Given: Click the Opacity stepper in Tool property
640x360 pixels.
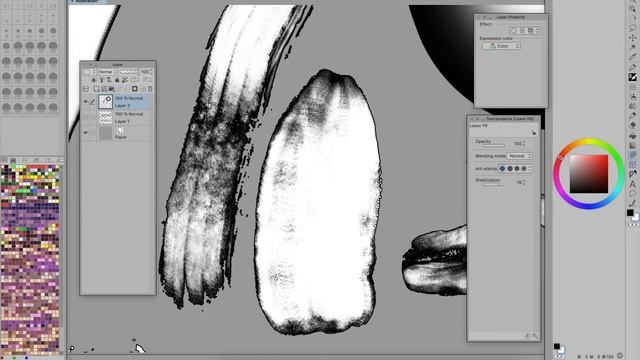Looking at the screenshot, I should (524, 143).
